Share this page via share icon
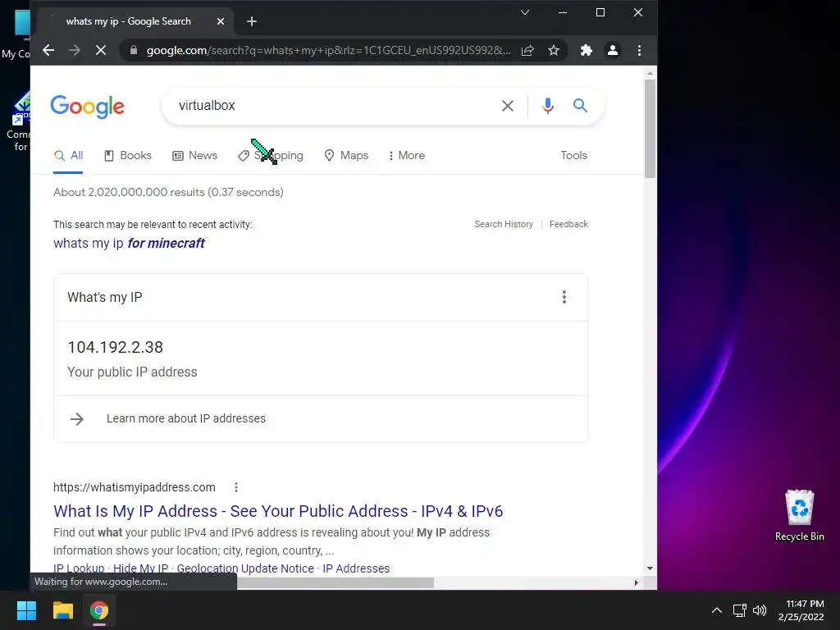This screenshot has width=840, height=630. [x=527, y=50]
